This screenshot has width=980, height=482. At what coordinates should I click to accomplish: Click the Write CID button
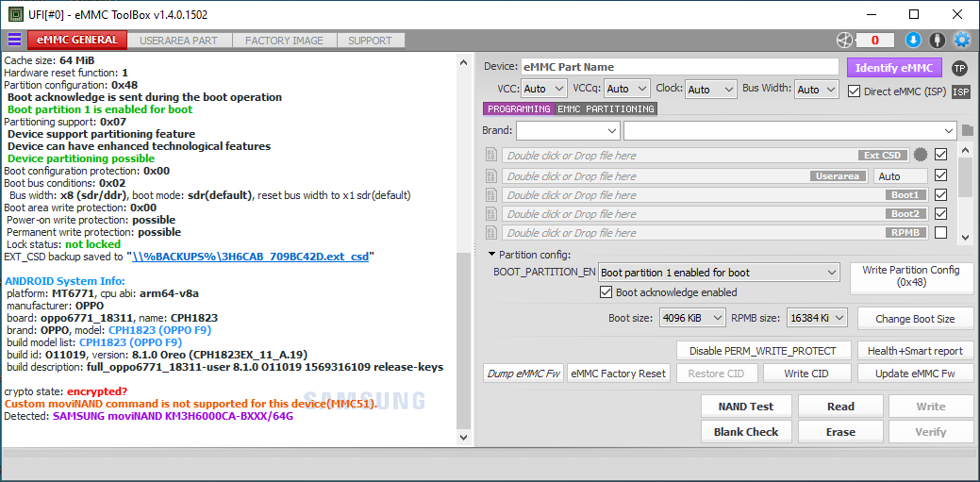(806, 374)
